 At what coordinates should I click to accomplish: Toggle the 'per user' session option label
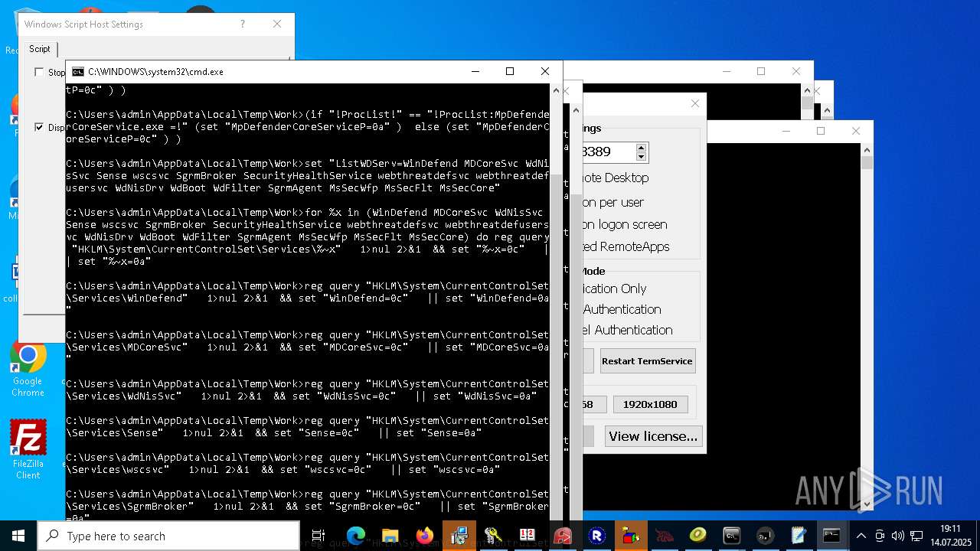tap(613, 202)
